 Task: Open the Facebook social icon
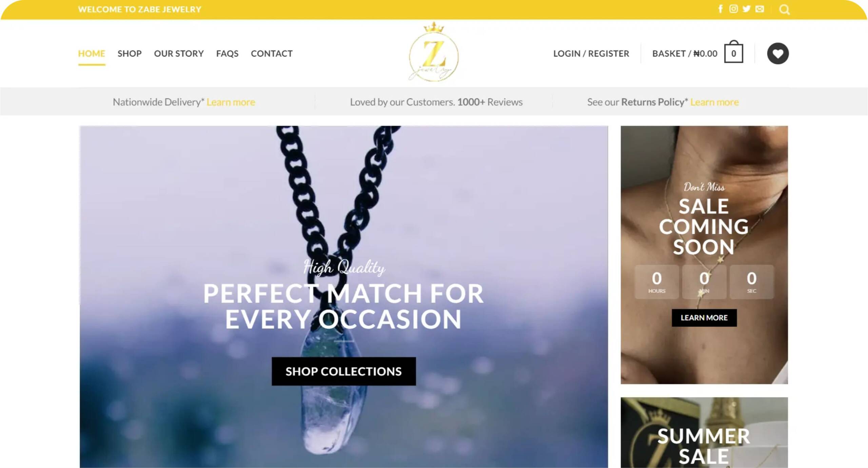click(x=721, y=9)
